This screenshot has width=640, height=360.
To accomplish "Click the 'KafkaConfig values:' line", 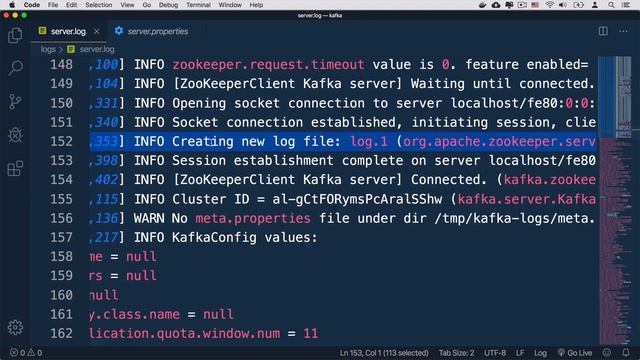I will click(x=244, y=238).
